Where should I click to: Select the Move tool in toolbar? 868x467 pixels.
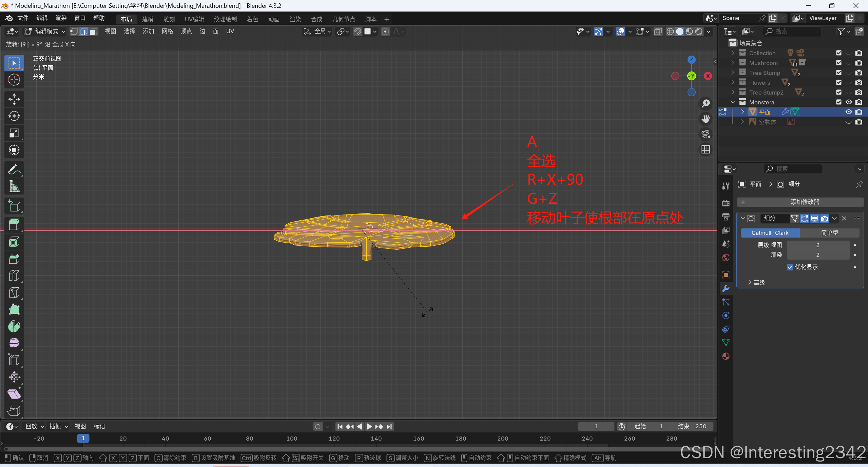[14, 99]
